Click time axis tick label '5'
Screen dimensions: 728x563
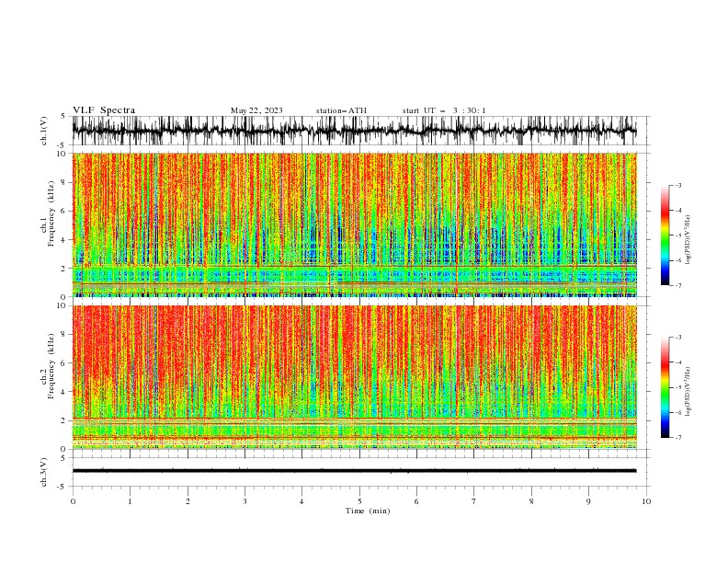click(359, 501)
